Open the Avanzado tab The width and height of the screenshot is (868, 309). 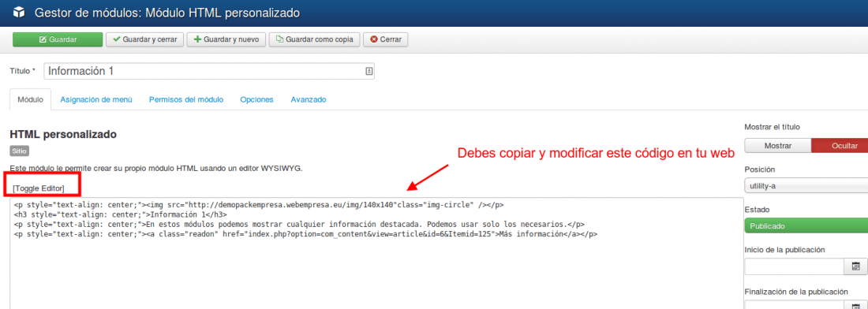point(309,99)
